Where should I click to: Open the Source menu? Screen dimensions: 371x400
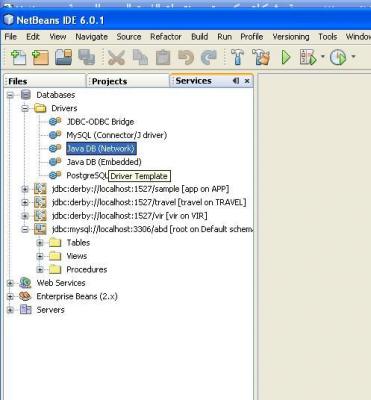(129, 37)
